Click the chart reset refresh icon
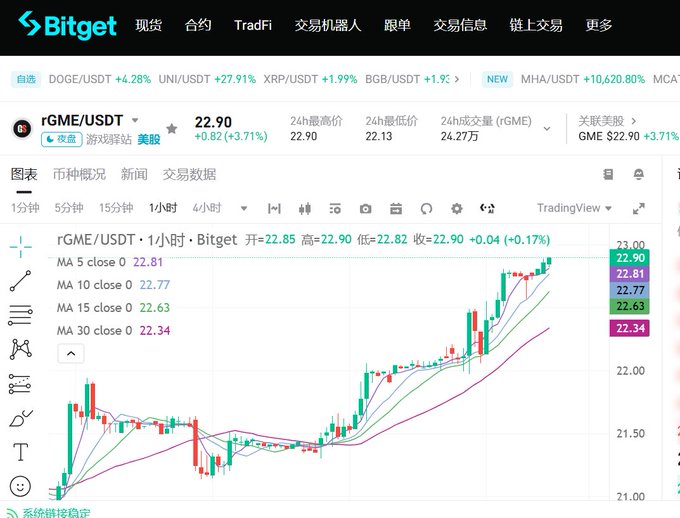 426,209
